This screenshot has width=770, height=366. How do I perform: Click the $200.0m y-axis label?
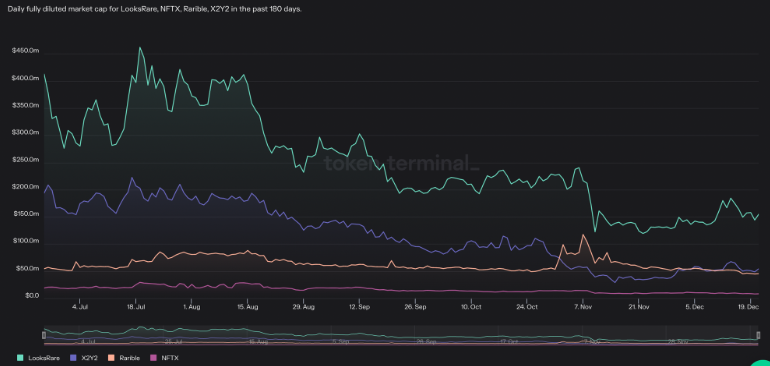(x=27, y=187)
